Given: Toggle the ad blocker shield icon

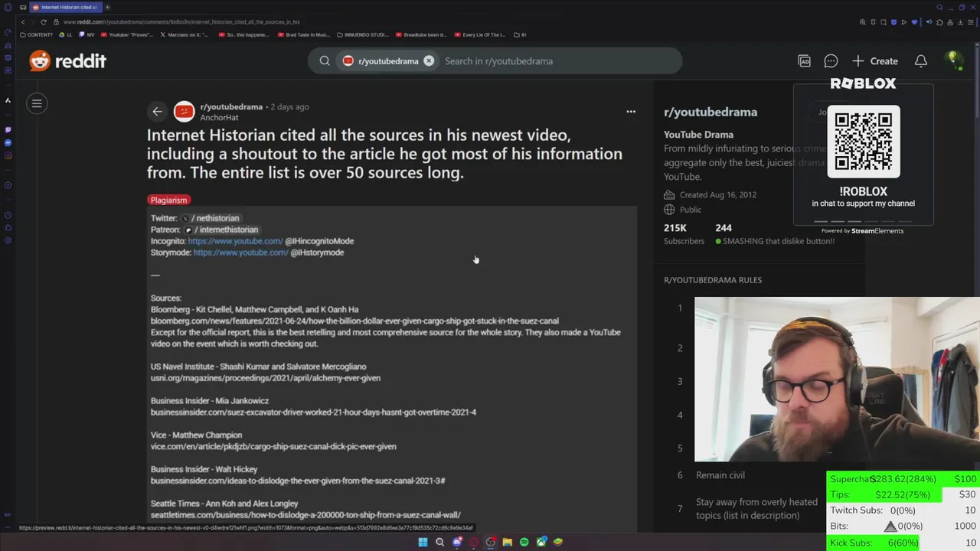Looking at the screenshot, I should tap(893, 22).
